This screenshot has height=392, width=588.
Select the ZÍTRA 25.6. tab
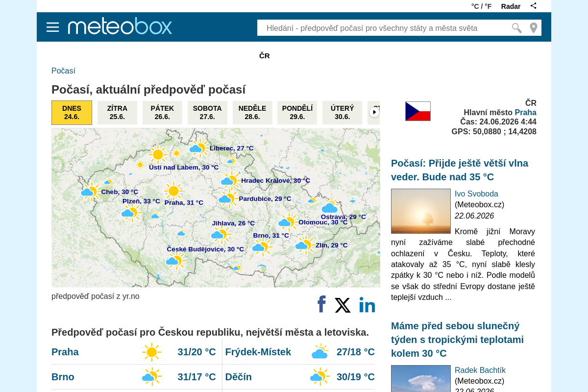117,113
